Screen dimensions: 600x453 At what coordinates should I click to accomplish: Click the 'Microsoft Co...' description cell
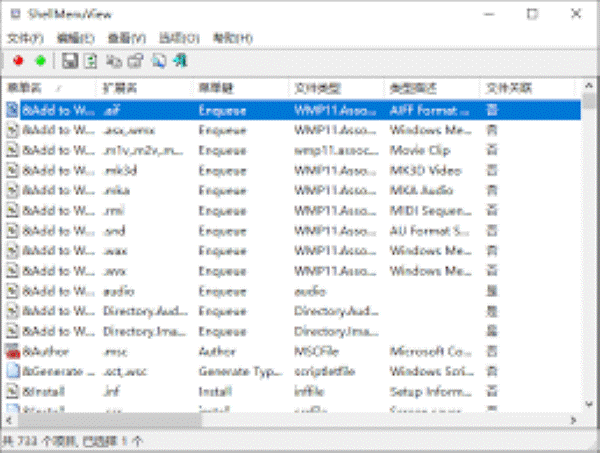point(431,351)
